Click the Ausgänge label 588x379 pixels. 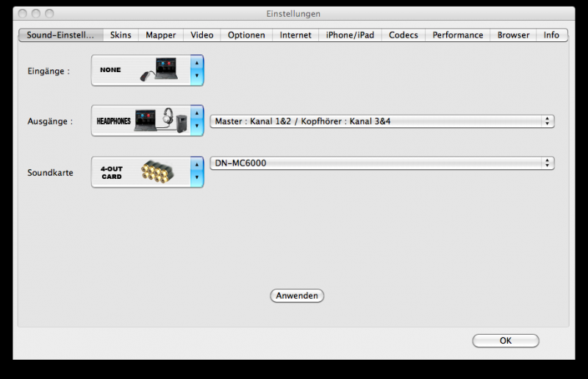[x=50, y=121]
